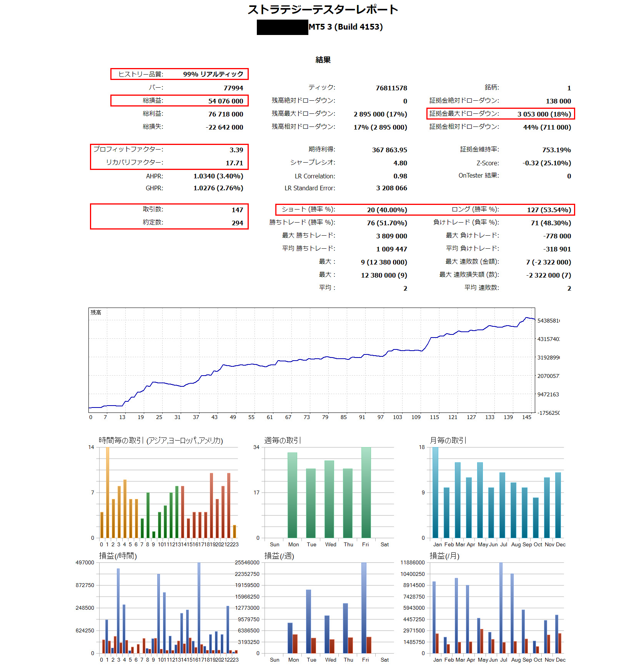
Task: Click the LR Standard Error value 3 208 066
Action: pos(391,188)
